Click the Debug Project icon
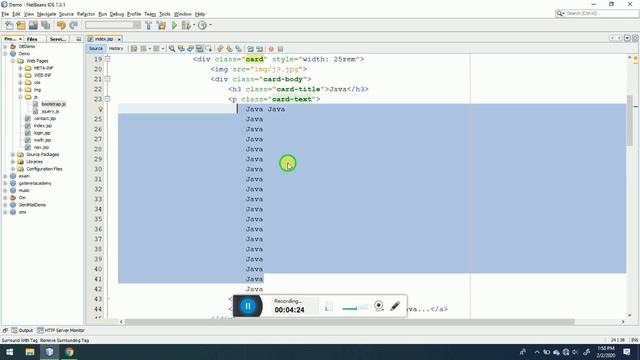This screenshot has height=360, width=640. pos(186,25)
